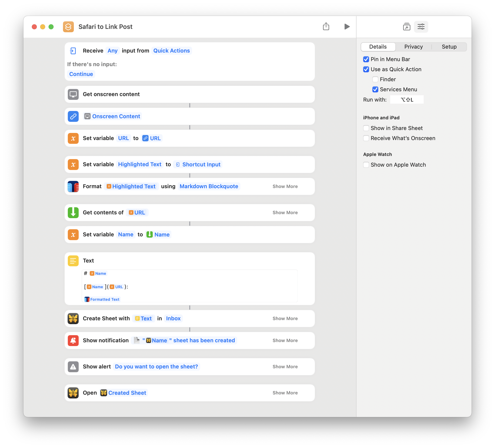Edit Highlighted Text variable name field

(140, 164)
